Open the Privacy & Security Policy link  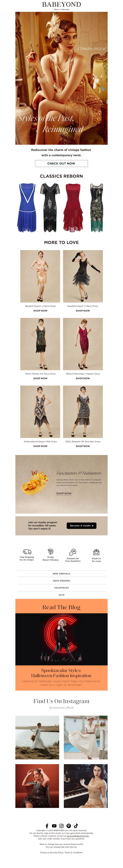coord(52,852)
